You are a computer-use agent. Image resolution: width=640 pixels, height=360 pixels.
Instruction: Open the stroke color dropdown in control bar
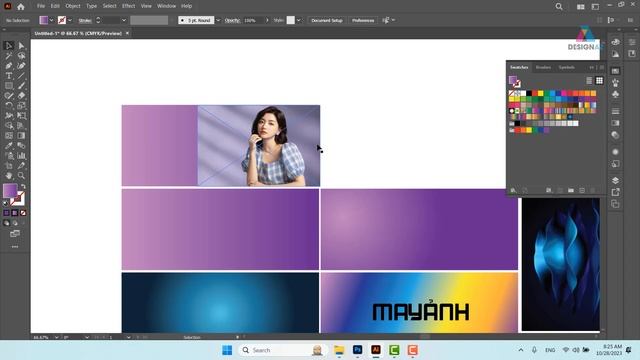click(x=70, y=20)
